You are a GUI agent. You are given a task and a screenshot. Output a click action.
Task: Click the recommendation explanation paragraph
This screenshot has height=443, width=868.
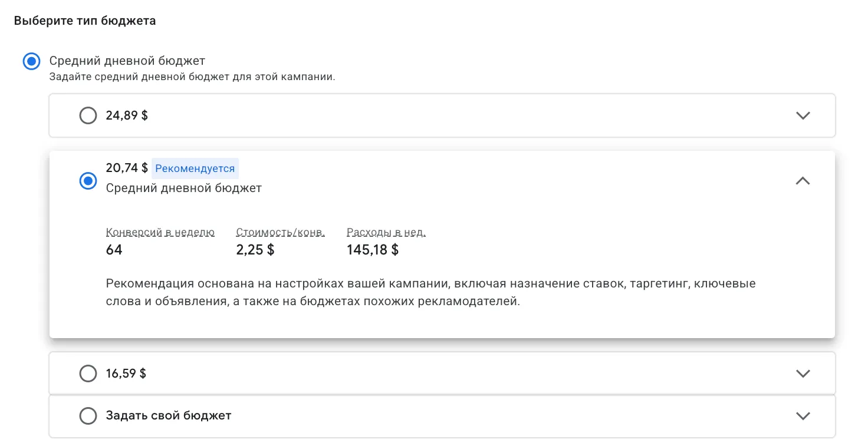click(431, 293)
